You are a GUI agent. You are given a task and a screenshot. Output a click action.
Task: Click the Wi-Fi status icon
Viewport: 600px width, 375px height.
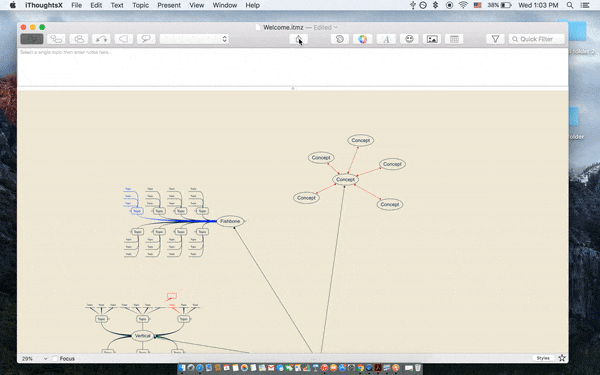(x=463, y=5)
